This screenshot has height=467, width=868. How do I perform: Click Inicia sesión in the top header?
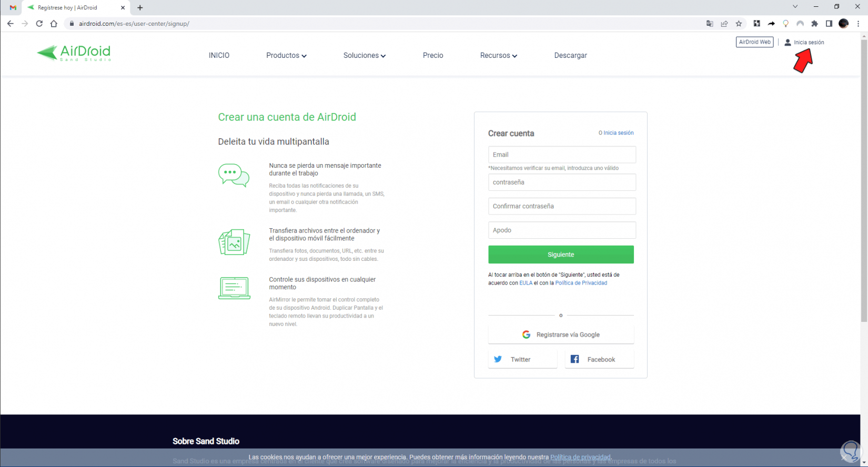pos(804,42)
